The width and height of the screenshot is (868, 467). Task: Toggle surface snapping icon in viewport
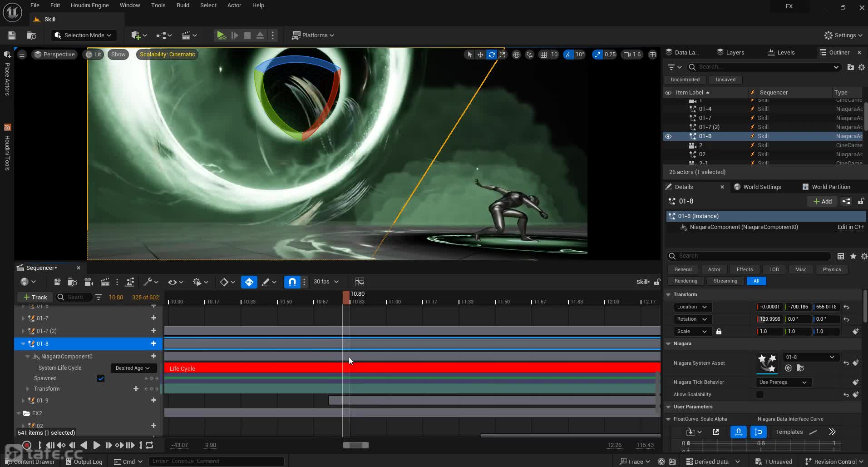(529, 55)
